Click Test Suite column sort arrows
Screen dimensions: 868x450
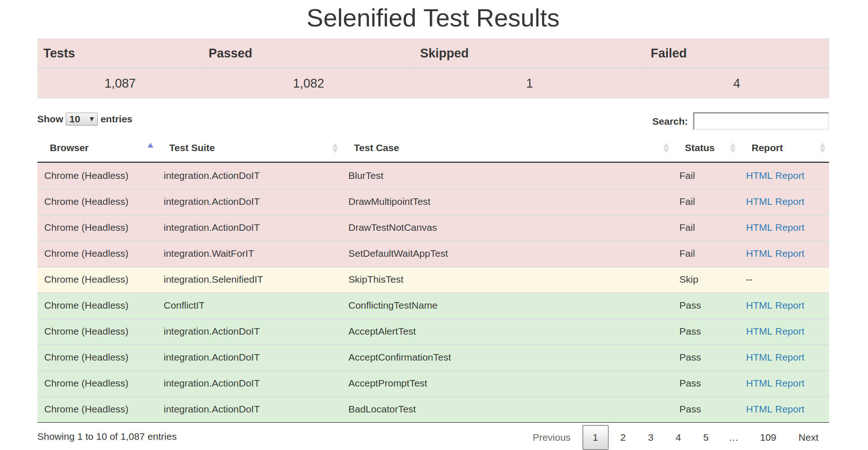[x=335, y=148]
